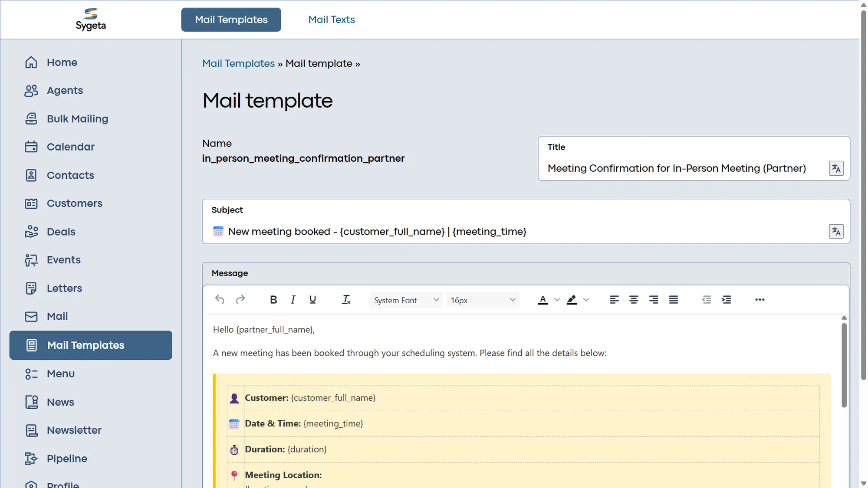Toggle bold formatting in the editor
Image resolution: width=868 pixels, height=488 pixels.
(x=273, y=299)
